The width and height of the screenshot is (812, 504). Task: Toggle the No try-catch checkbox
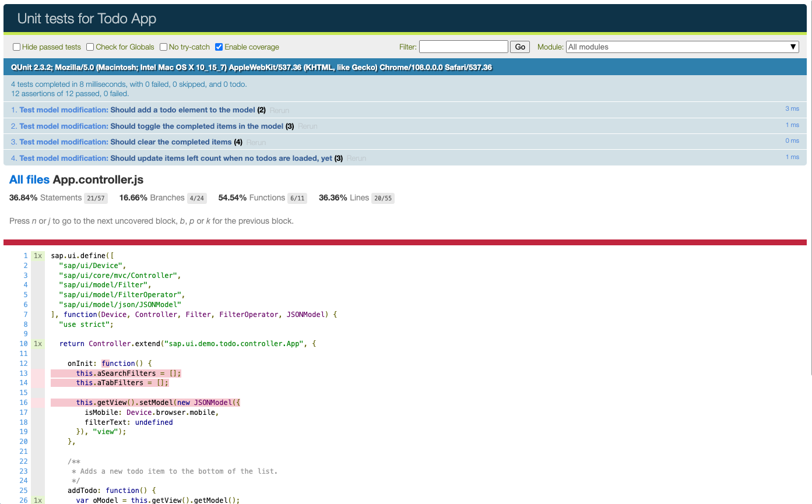coord(163,47)
